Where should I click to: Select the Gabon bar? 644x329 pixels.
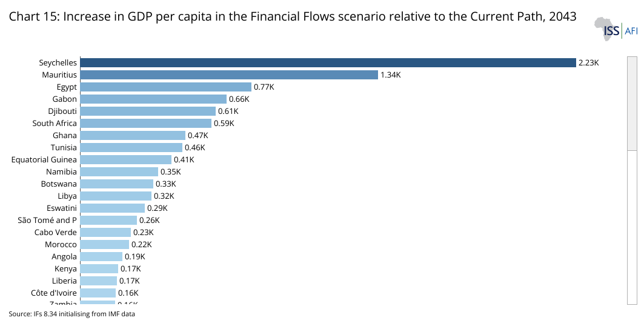tap(153, 99)
